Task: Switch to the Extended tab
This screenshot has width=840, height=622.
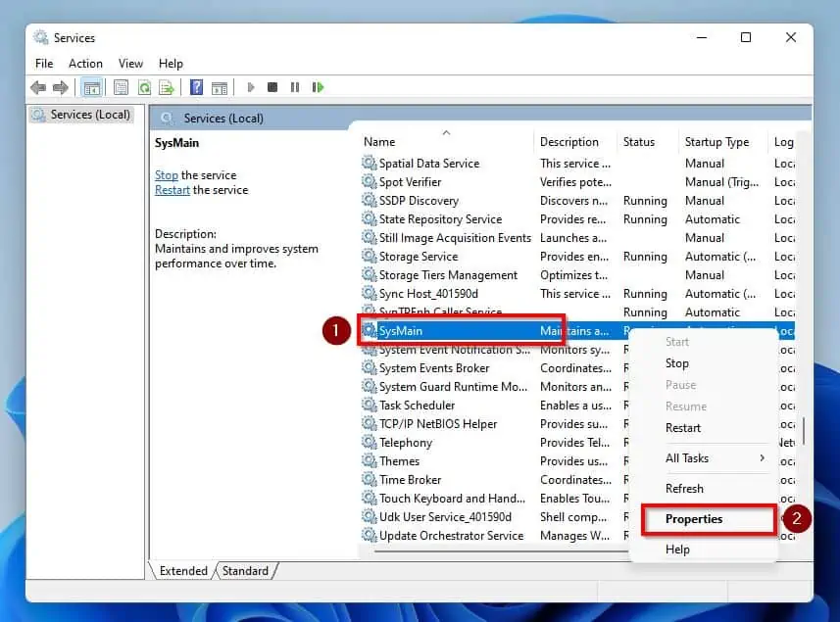Action: click(x=183, y=571)
